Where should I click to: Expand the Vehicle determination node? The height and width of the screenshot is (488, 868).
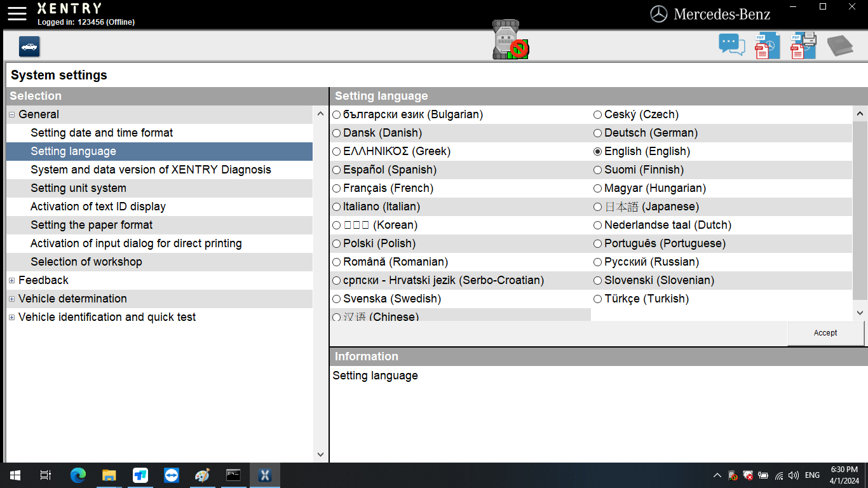(12, 299)
